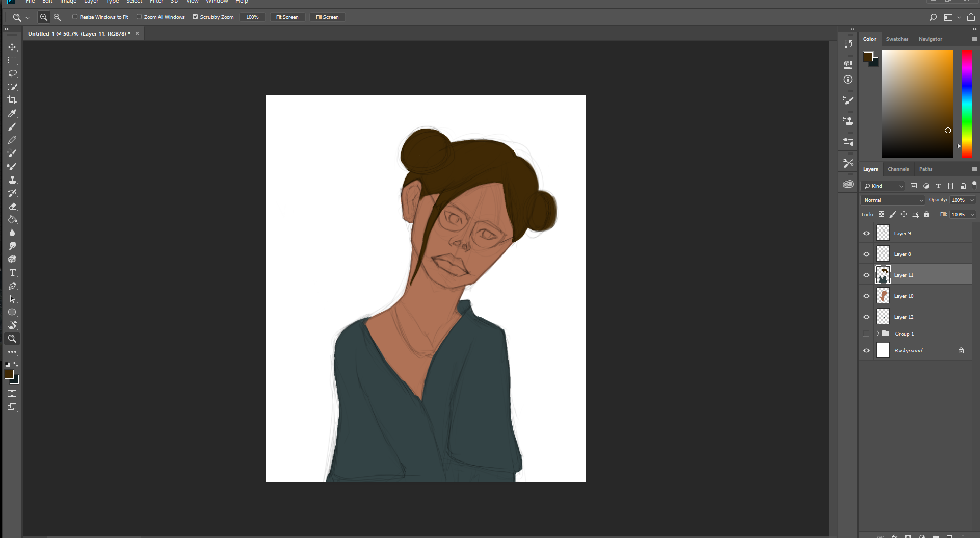Hide Layer 12 visibility eye
Screen dimensions: 980x538
coord(866,317)
